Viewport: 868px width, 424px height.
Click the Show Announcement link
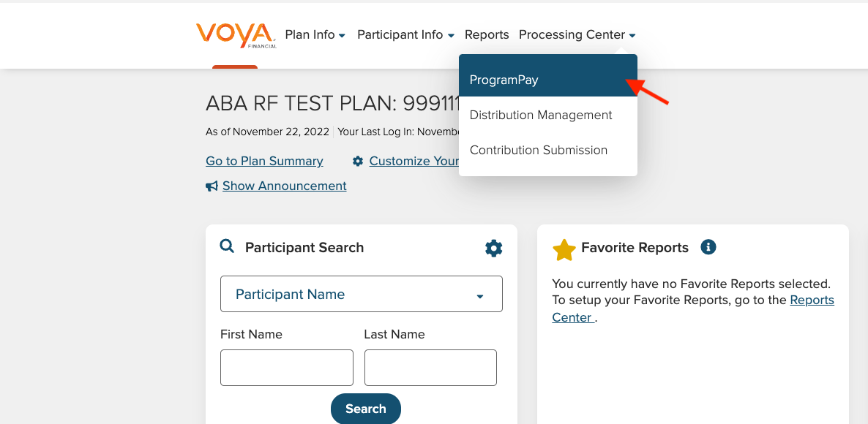tap(285, 186)
